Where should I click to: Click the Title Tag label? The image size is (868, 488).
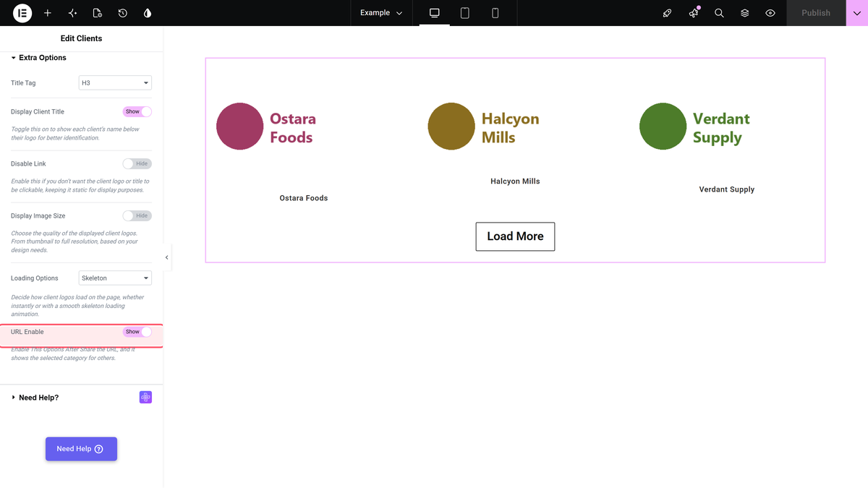point(23,83)
